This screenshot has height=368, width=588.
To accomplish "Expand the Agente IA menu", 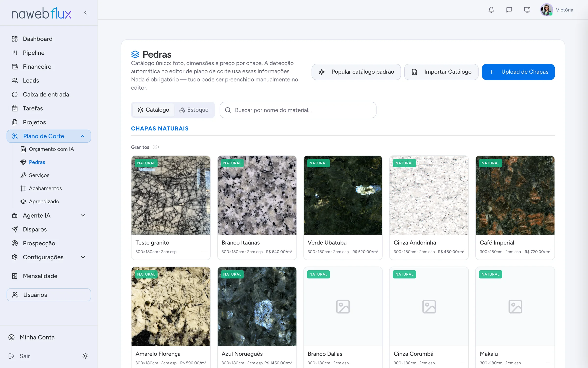I will click(83, 215).
